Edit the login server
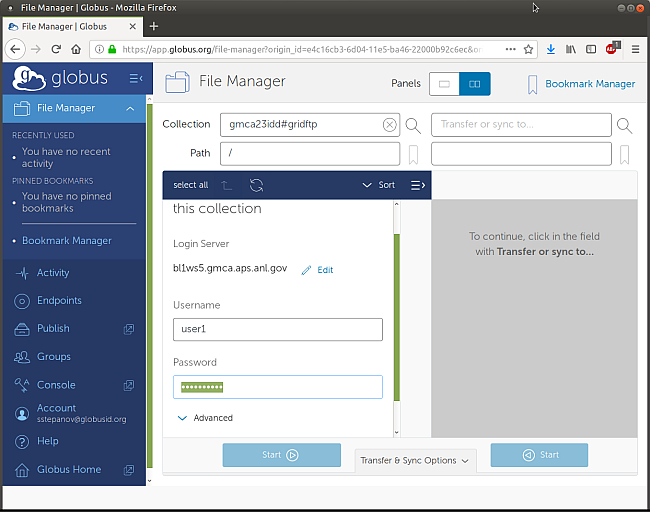This screenshot has height=512, width=650. pos(318,270)
